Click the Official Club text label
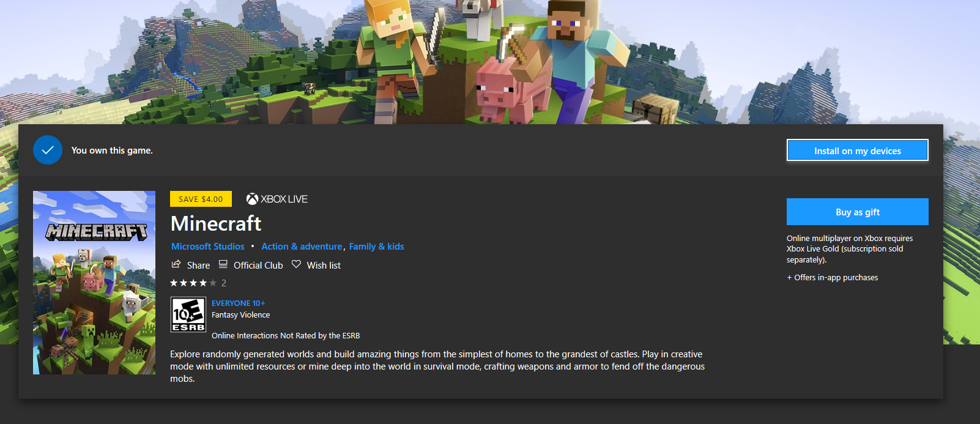This screenshot has height=424, width=980. tap(258, 265)
